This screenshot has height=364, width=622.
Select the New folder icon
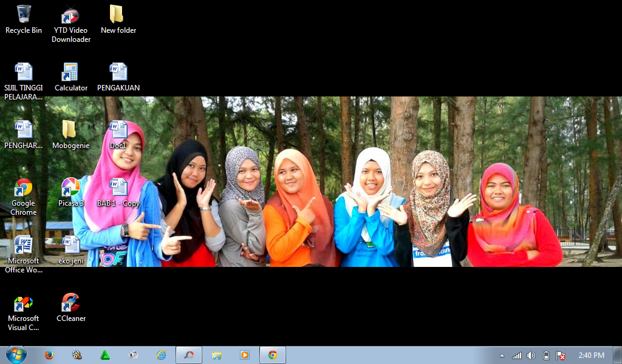tap(118, 19)
